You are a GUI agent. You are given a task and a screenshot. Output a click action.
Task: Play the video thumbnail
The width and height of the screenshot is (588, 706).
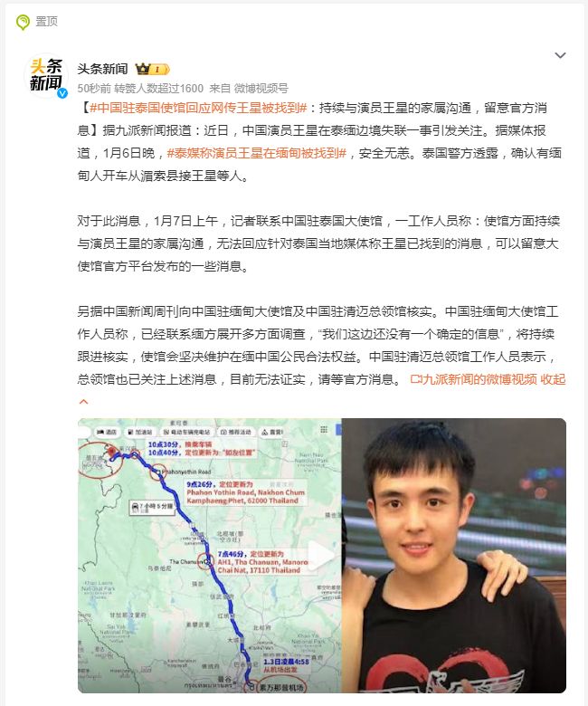tap(322, 556)
